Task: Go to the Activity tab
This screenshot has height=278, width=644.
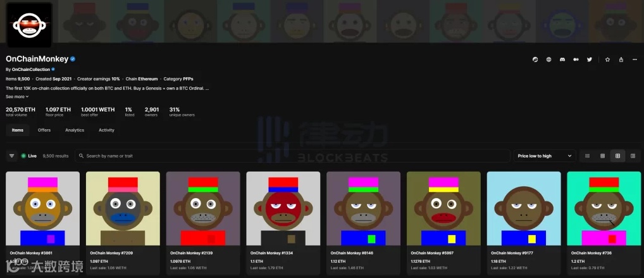Action: (106, 130)
